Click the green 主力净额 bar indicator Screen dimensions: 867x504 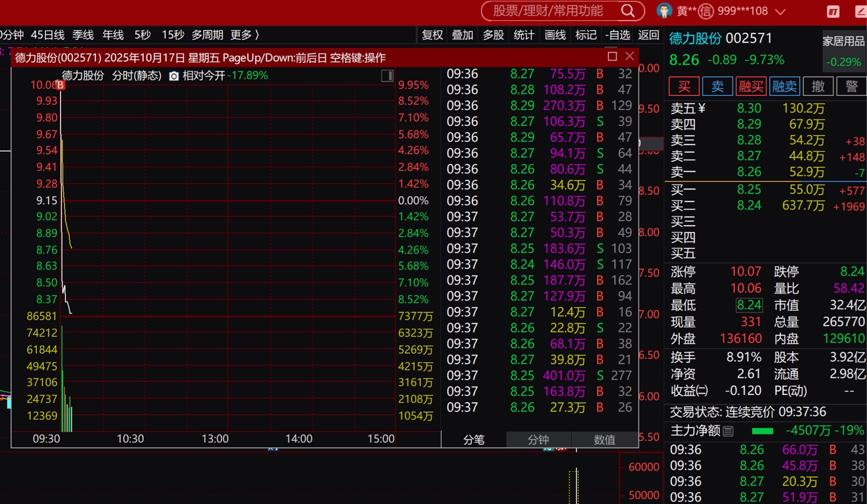click(x=763, y=431)
